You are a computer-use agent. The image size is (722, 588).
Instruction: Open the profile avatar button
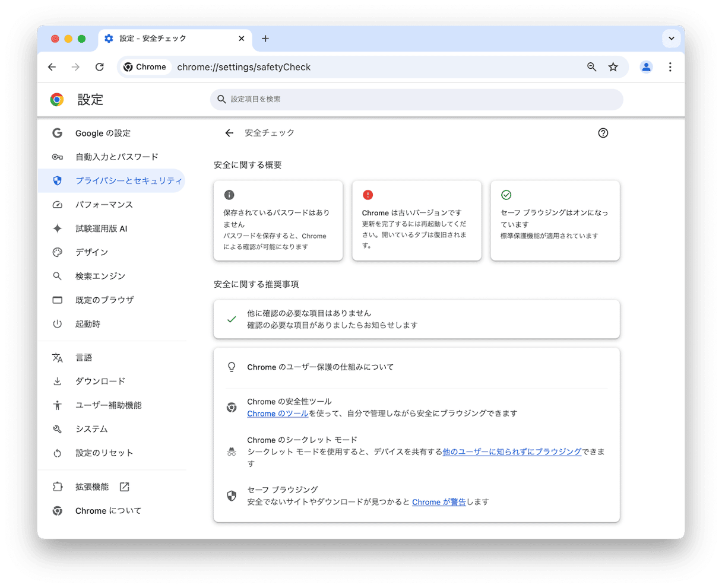click(x=646, y=67)
